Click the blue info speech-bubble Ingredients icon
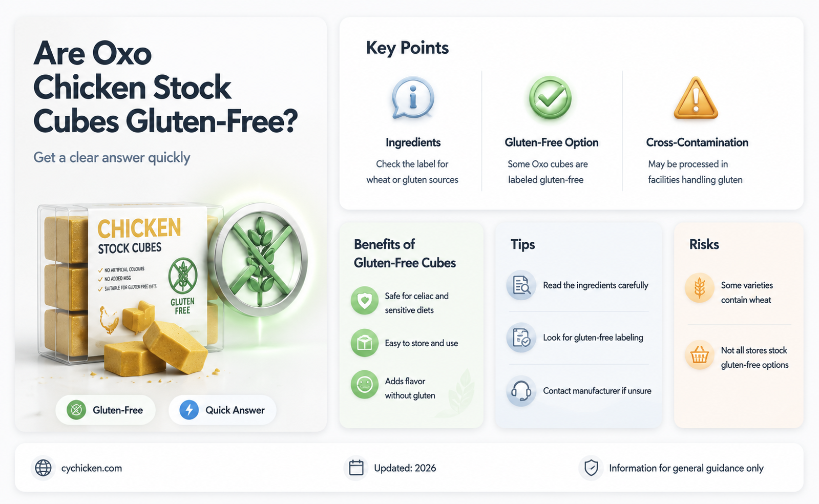Screen dimensions: 819x504 pos(413,98)
